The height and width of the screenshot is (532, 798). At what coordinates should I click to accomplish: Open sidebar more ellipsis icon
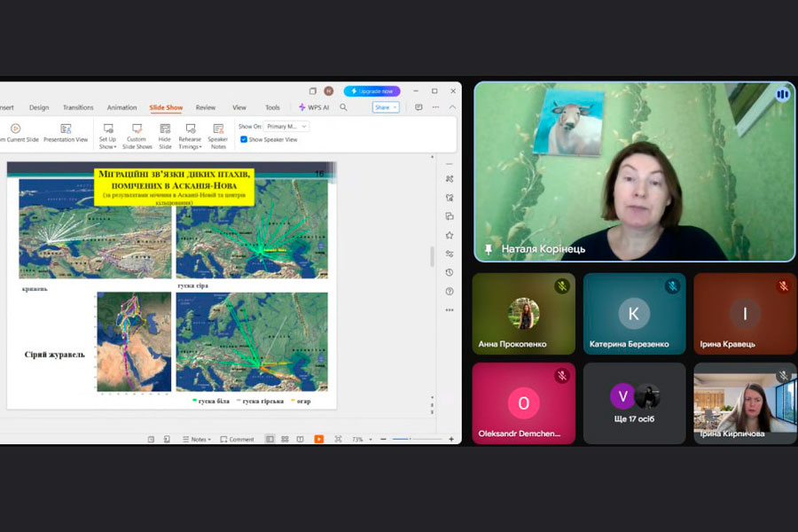coord(450,309)
